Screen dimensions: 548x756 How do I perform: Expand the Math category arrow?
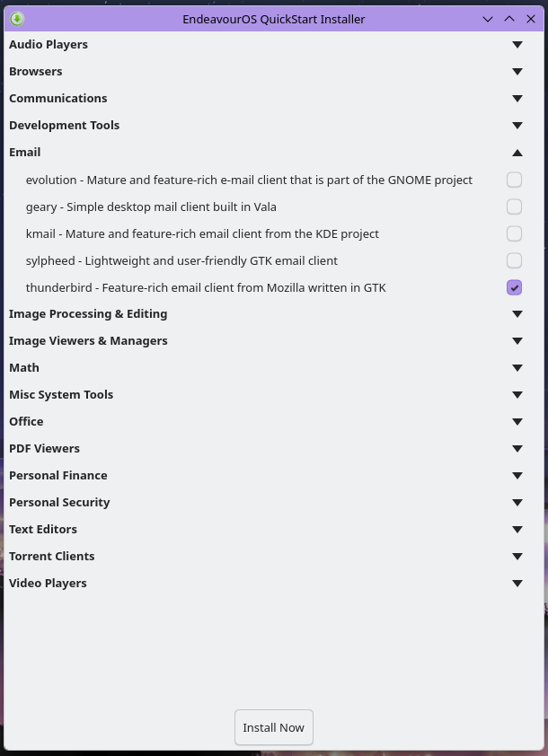517,367
